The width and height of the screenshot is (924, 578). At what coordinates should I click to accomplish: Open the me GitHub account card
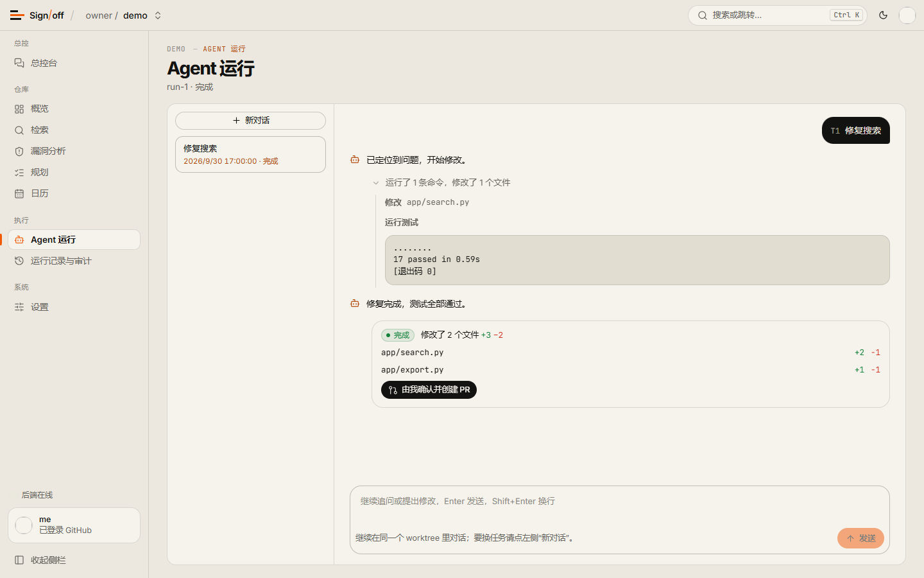coord(74,525)
